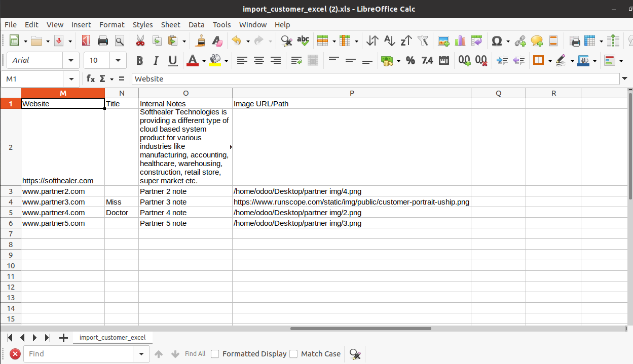Select the import_customer_excel sheet tab
The height and width of the screenshot is (364, 633).
[113, 337]
